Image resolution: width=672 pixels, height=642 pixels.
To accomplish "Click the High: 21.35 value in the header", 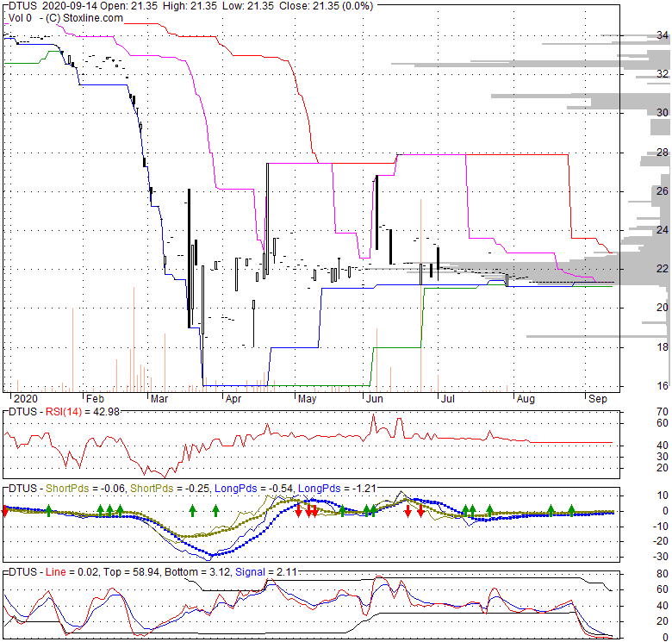I will (x=190, y=6).
